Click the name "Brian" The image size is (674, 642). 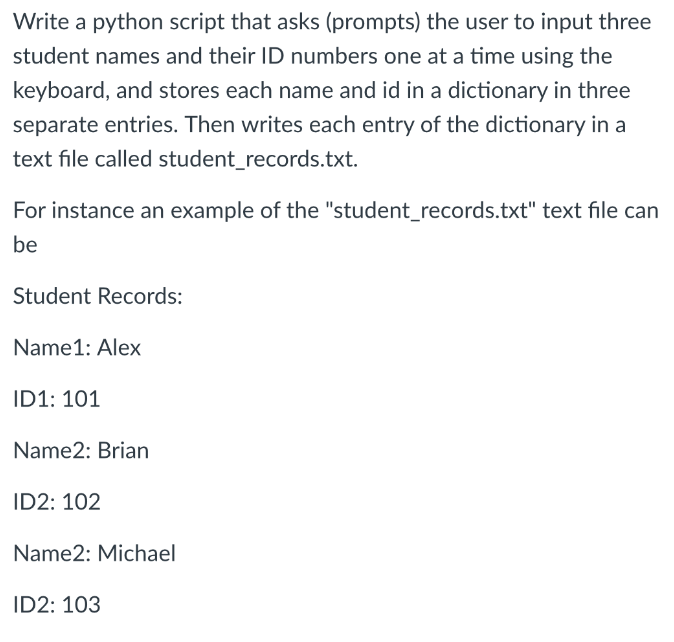pyautogui.click(x=123, y=450)
